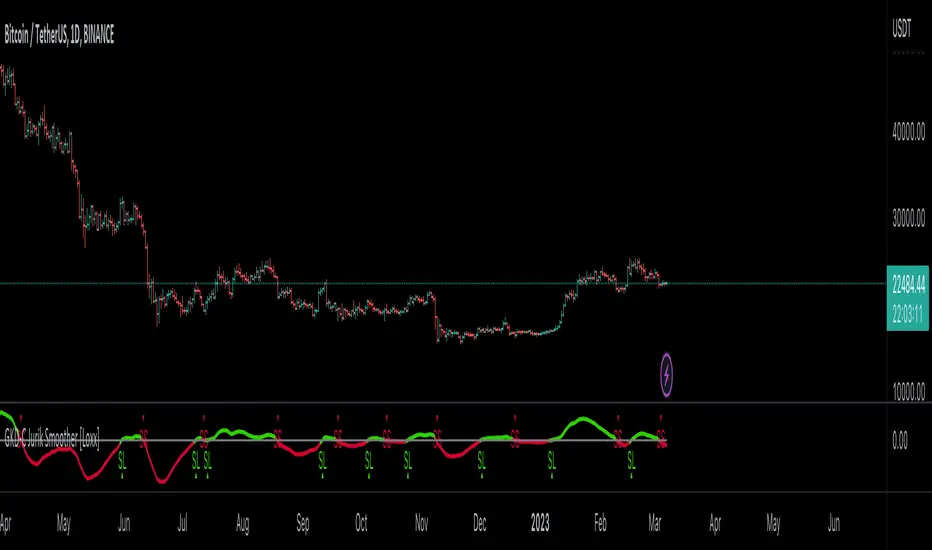932x550 pixels.
Task: Click the Feb label on the time axis
Action: coord(600,523)
